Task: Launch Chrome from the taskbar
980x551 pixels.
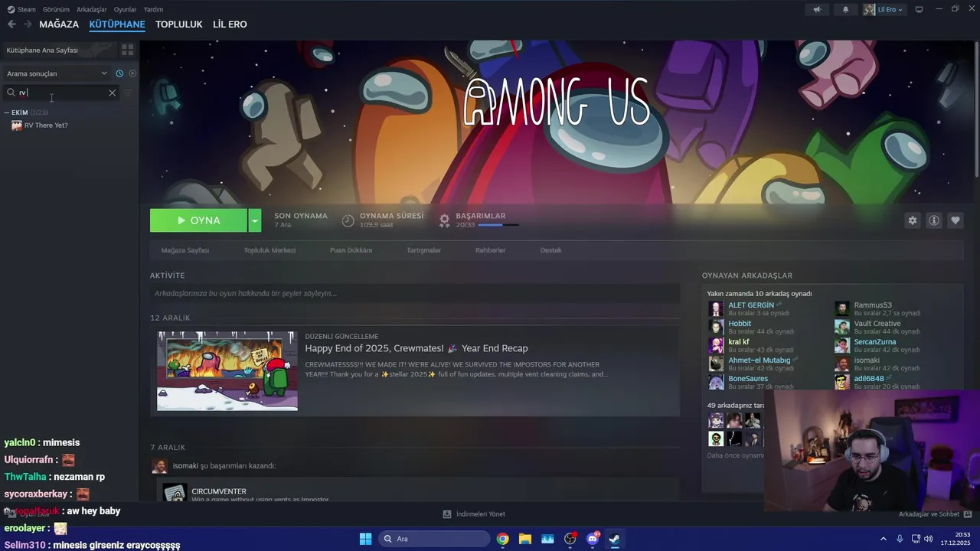Action: click(502, 539)
